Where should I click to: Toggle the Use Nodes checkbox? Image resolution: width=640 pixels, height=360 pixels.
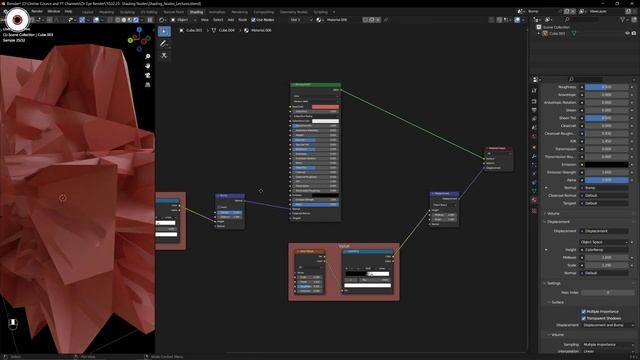[x=253, y=20]
